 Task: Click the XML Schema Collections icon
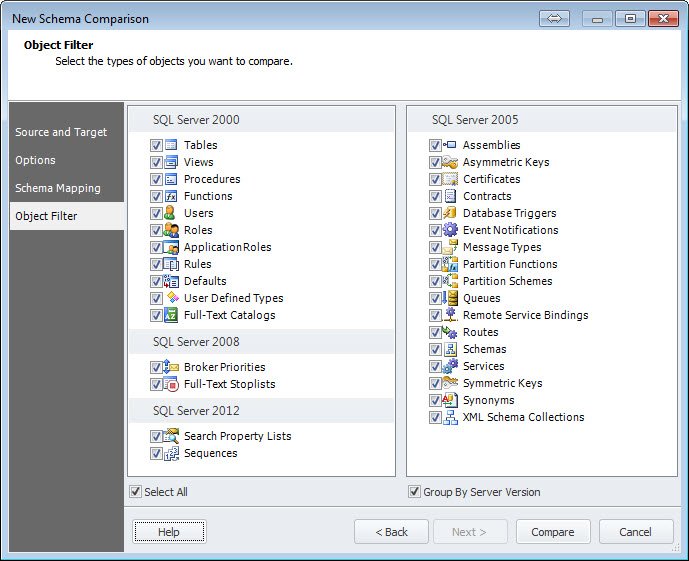point(450,417)
